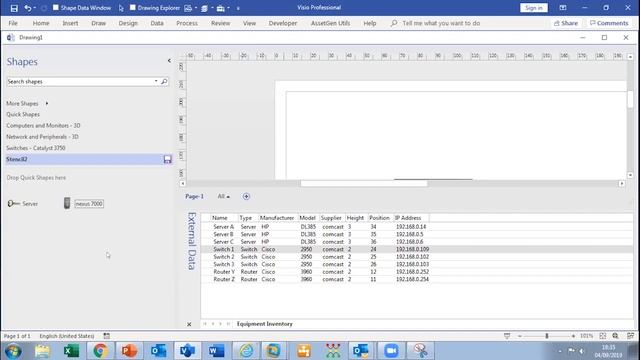Click the Undo arrow icon
This screenshot has width=640, height=360.
[27, 8]
